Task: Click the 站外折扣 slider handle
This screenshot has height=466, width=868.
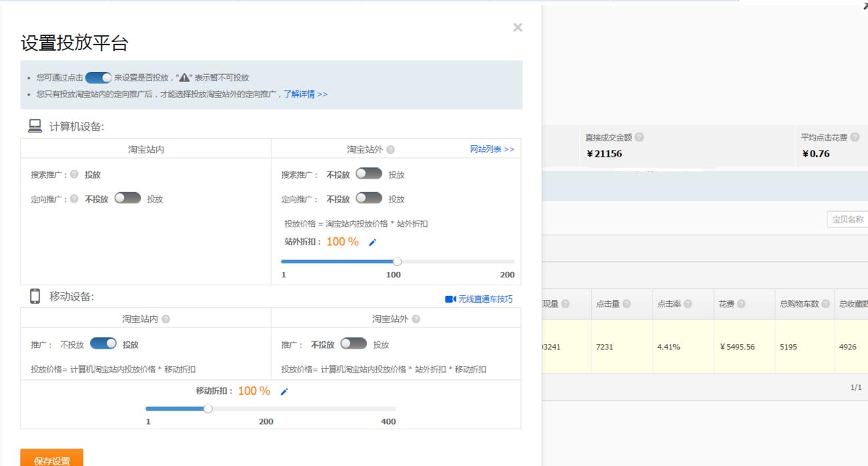Action: tap(398, 262)
